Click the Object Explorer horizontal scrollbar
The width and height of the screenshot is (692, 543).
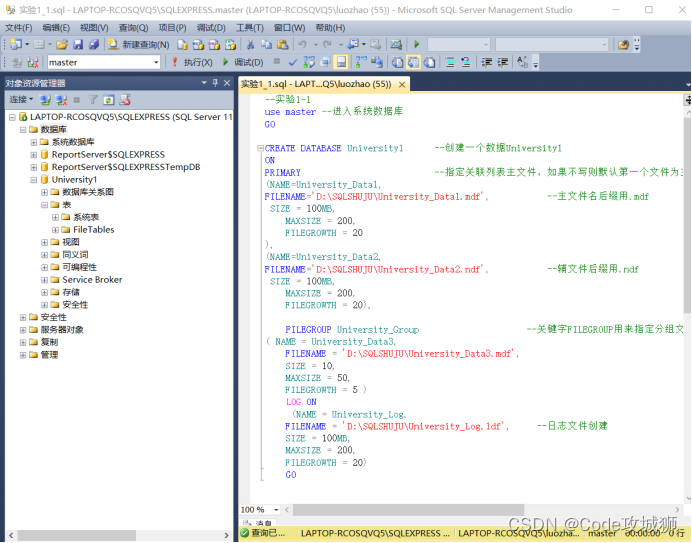(x=77, y=535)
